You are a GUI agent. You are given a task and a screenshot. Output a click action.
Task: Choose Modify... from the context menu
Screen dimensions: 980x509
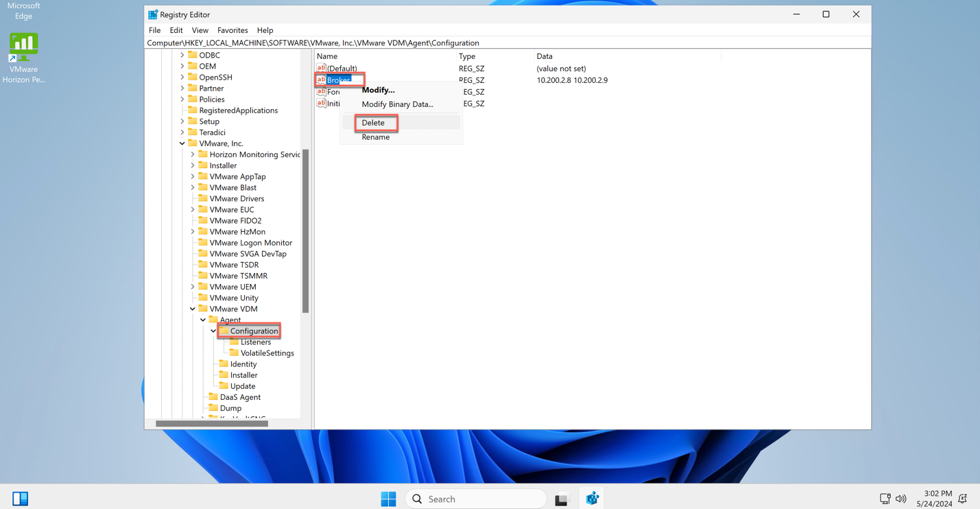(x=378, y=90)
